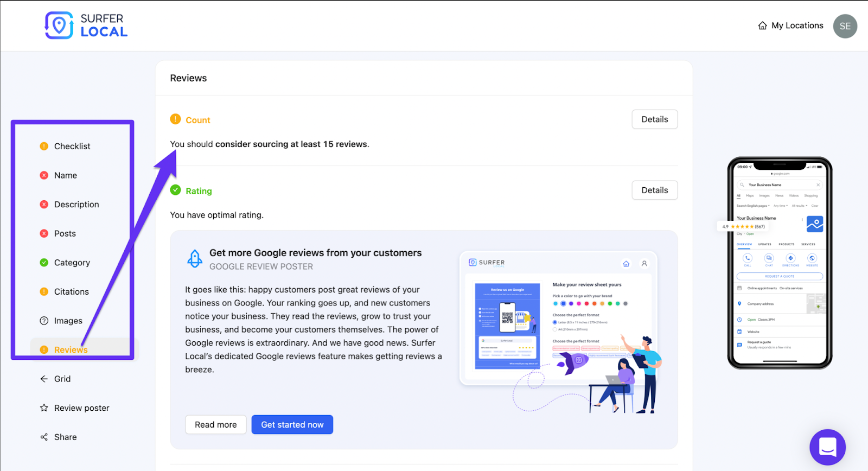This screenshot has height=471, width=868.
Task: Click the red error icon next to Name
Action: (x=44, y=175)
